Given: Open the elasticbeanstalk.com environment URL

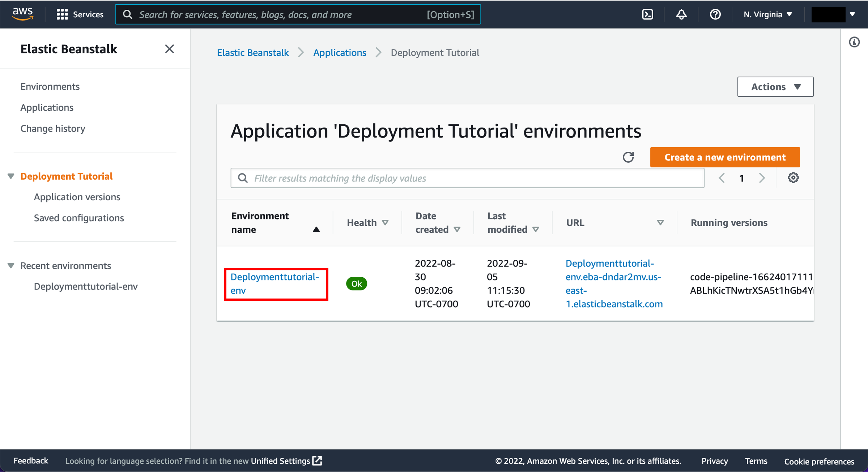Looking at the screenshot, I should tap(614, 284).
